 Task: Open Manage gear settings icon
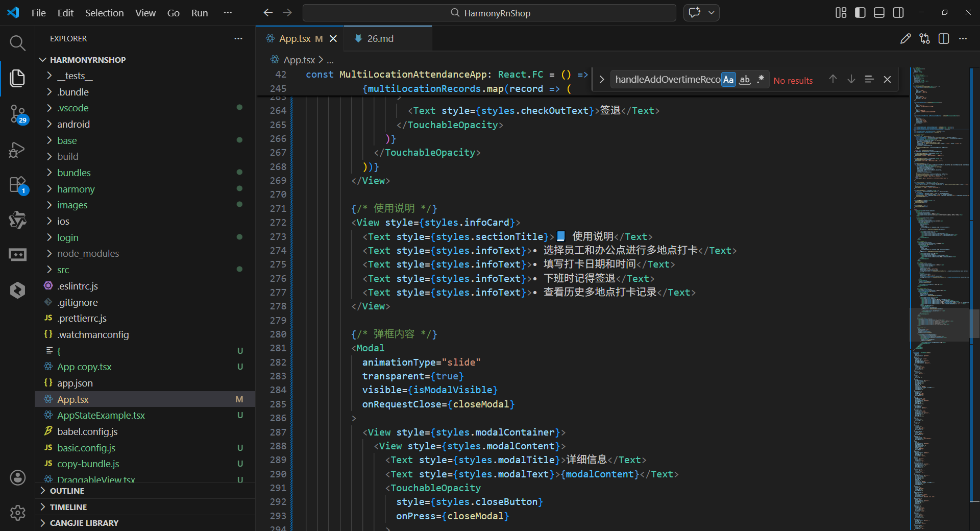(17, 513)
